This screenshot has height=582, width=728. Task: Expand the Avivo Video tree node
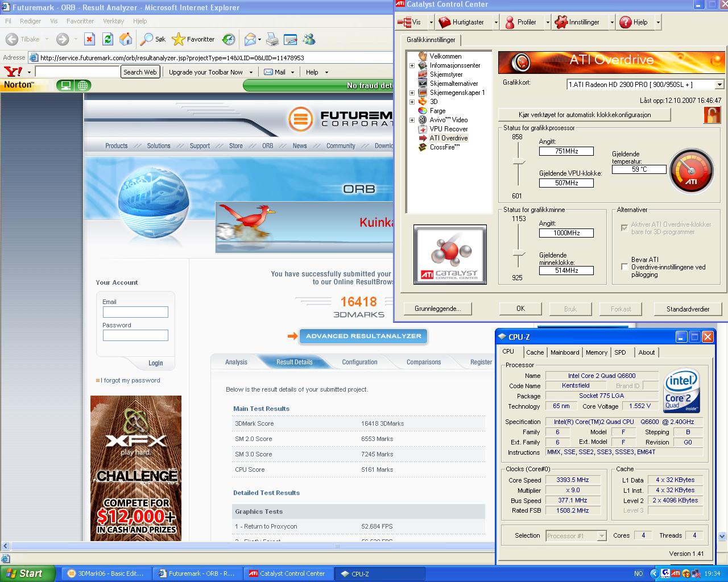pyautogui.click(x=412, y=120)
